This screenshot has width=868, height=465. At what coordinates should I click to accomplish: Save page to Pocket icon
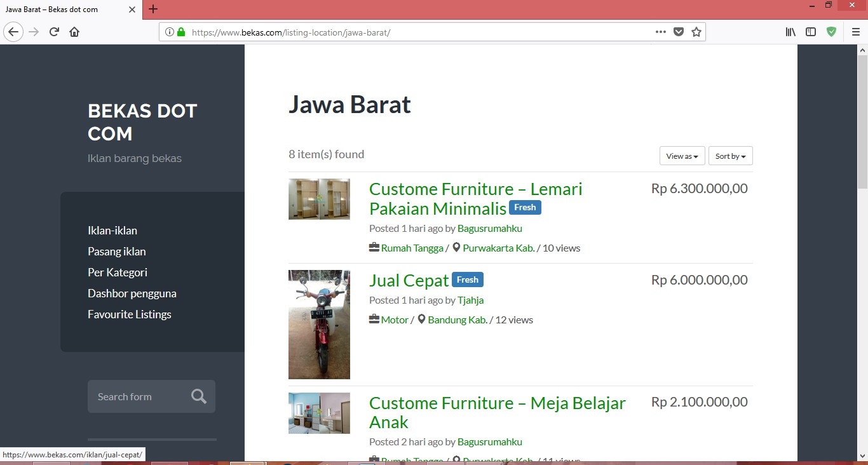[679, 32]
